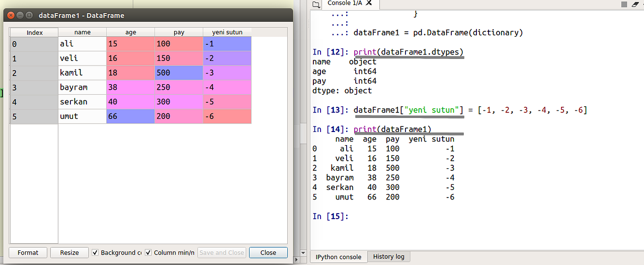Select index row 0 in the DataFrame table
This screenshot has width=644, height=265.
[x=34, y=44]
